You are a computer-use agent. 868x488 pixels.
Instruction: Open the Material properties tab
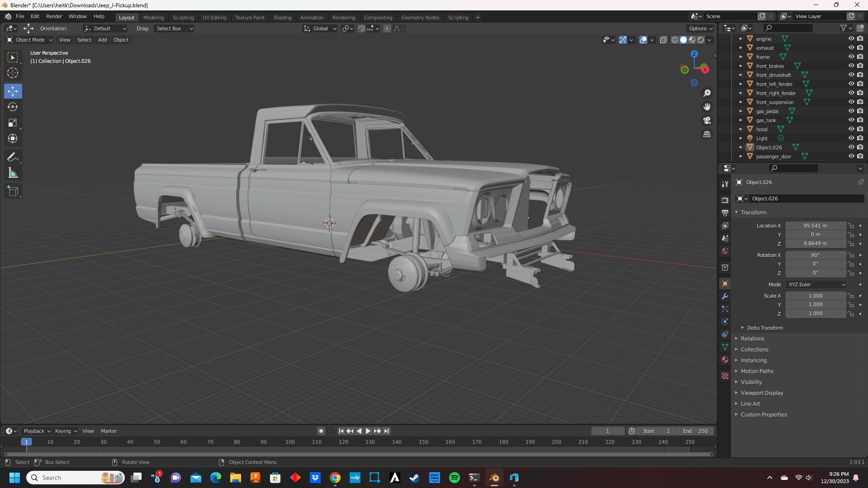click(x=725, y=360)
